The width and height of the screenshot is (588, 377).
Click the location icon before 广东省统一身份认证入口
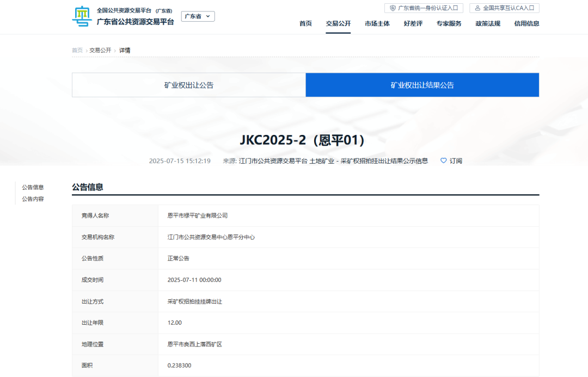click(393, 8)
